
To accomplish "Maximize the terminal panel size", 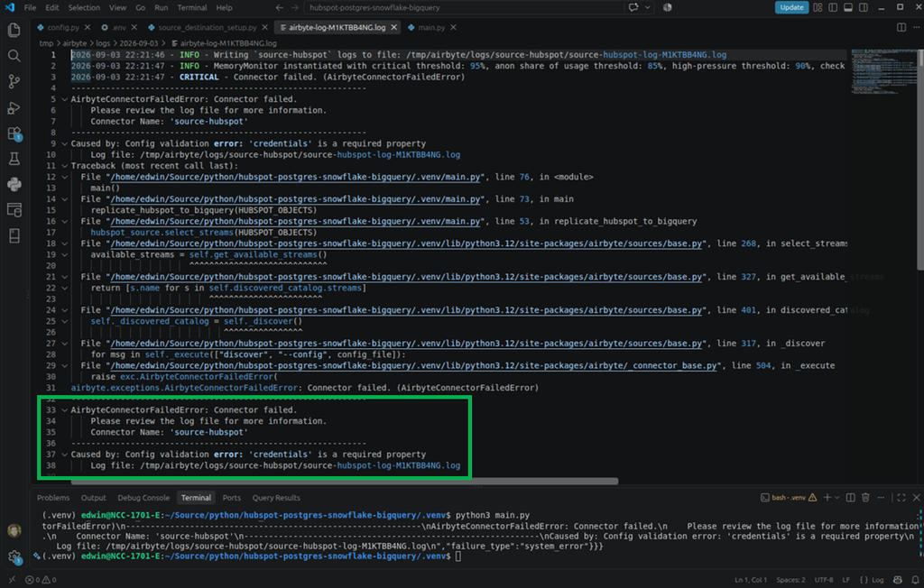I will coord(901,497).
